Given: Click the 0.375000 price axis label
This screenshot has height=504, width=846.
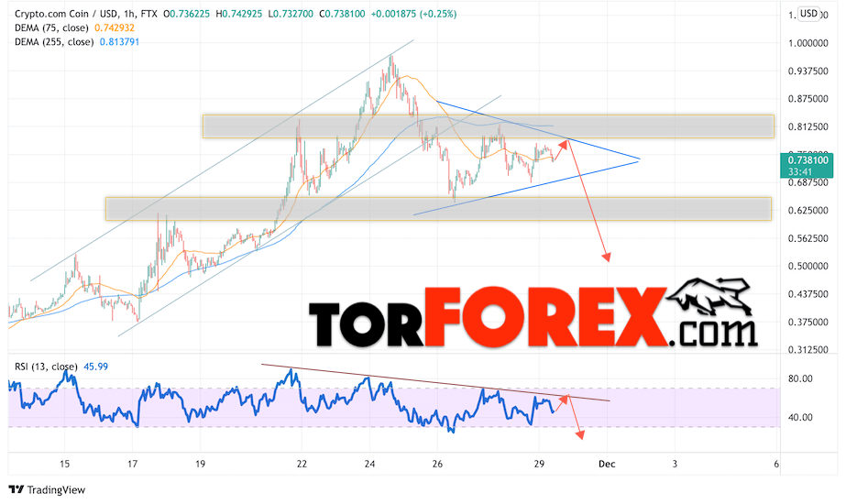Looking at the screenshot, I should (x=808, y=323).
